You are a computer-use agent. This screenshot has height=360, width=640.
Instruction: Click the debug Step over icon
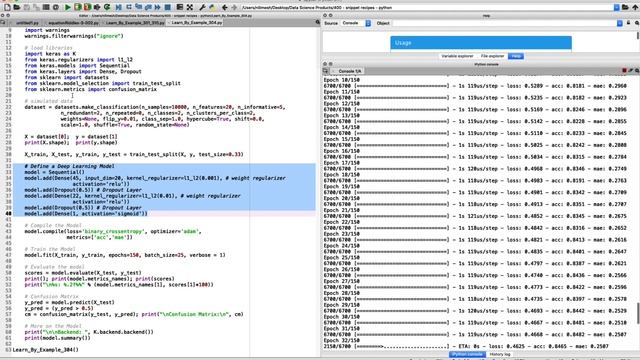click(x=129, y=7)
